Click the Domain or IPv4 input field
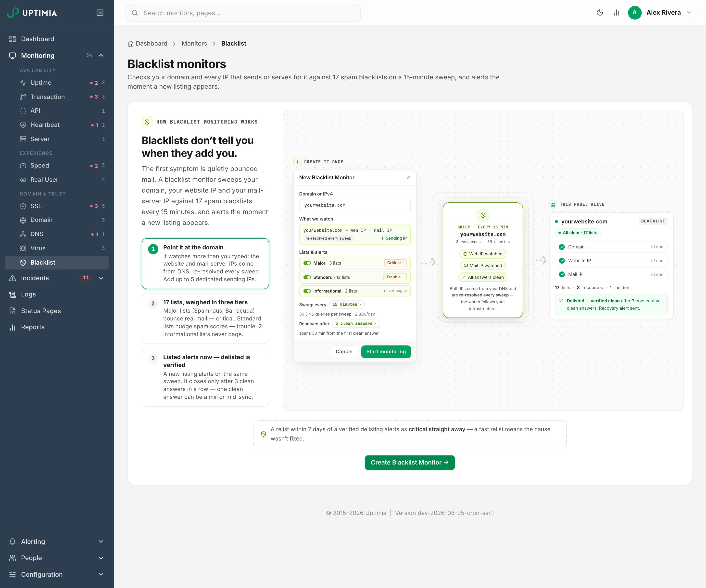The height and width of the screenshot is (588, 706). (355, 206)
